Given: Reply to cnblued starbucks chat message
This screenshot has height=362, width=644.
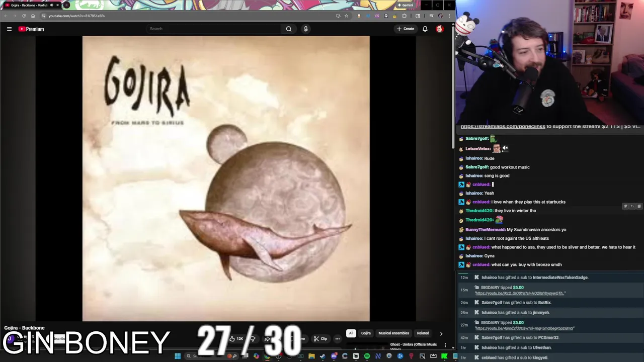Looking at the screenshot, I should 632,206.
